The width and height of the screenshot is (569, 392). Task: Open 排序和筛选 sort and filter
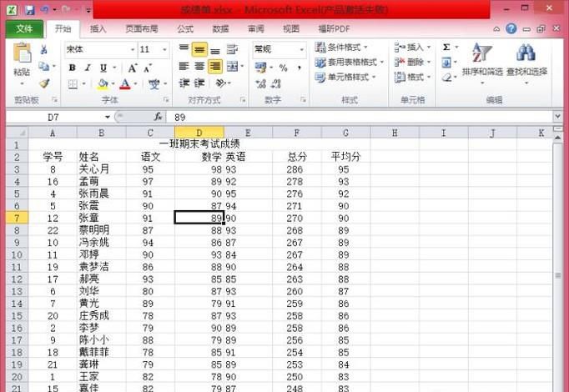pyautogui.click(x=482, y=63)
